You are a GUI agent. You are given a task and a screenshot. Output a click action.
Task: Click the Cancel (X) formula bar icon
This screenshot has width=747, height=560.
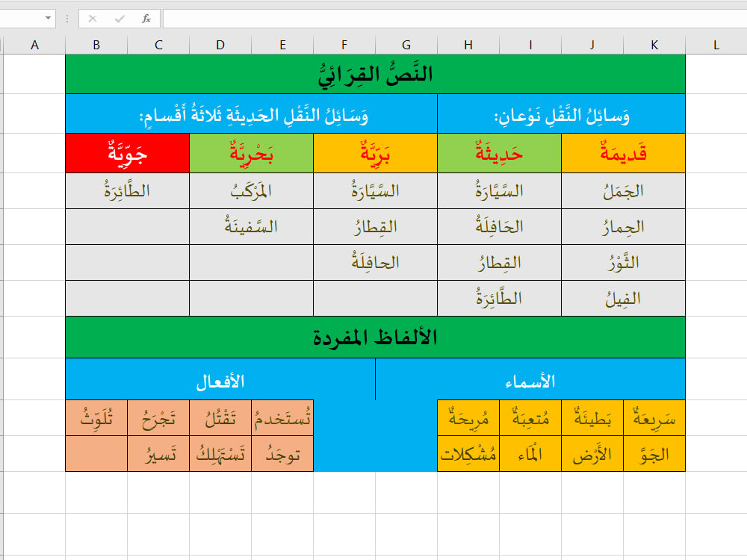click(x=93, y=19)
